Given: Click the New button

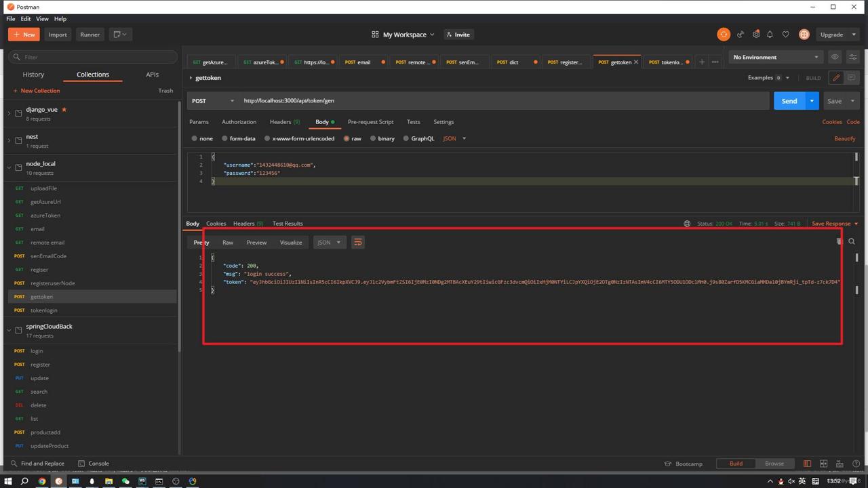Looking at the screenshot, I should (x=24, y=35).
